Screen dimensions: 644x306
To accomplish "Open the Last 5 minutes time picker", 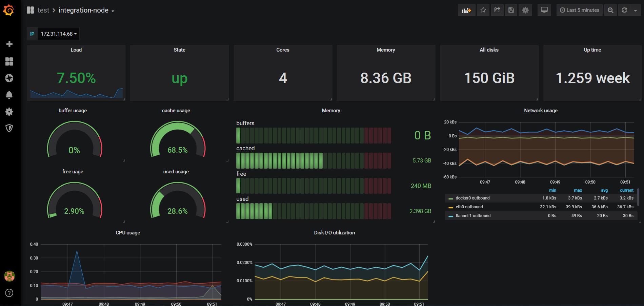I will (x=579, y=10).
